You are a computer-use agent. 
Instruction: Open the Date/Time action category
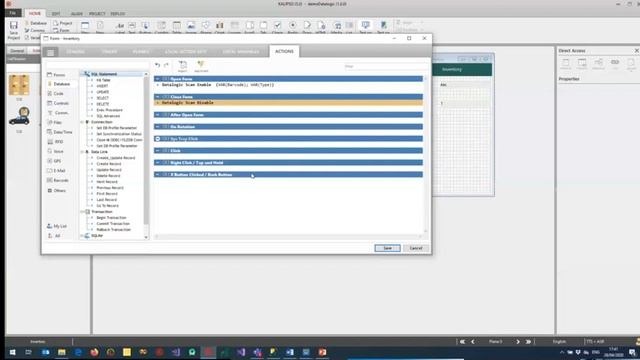(x=60, y=132)
